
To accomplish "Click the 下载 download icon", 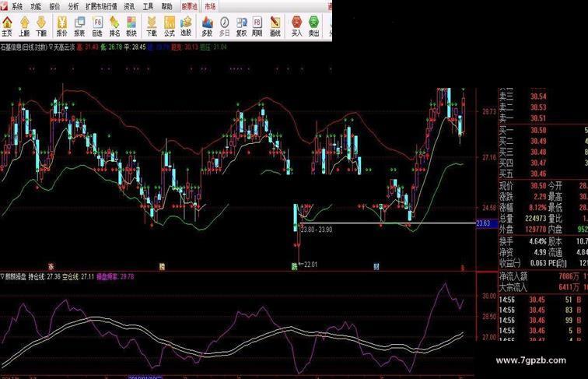I will click(152, 26).
